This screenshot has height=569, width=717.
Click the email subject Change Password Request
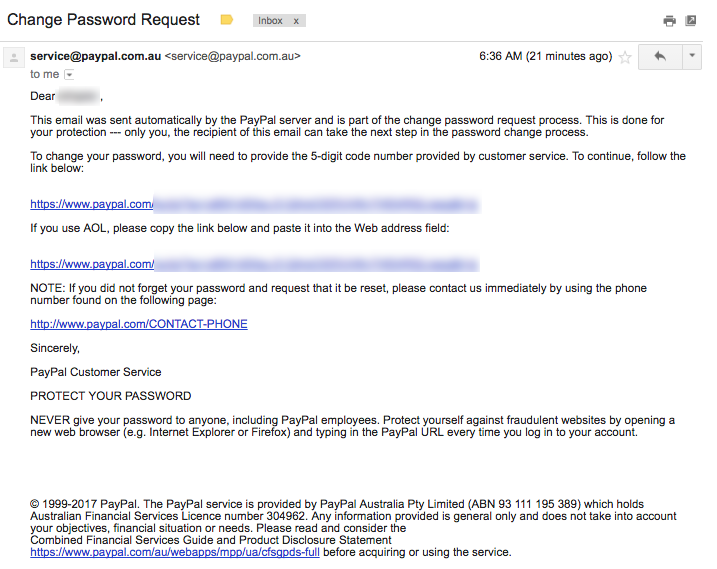103,20
